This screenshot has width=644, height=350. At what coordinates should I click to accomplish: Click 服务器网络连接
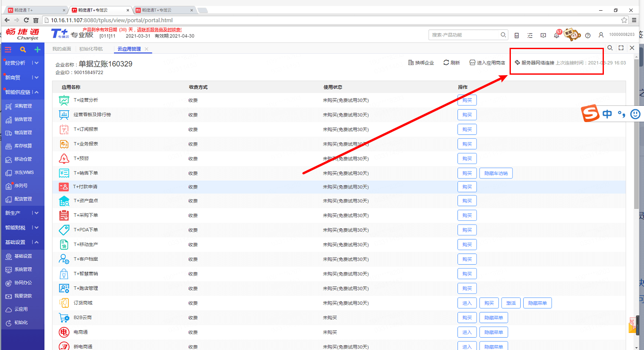tap(534, 63)
